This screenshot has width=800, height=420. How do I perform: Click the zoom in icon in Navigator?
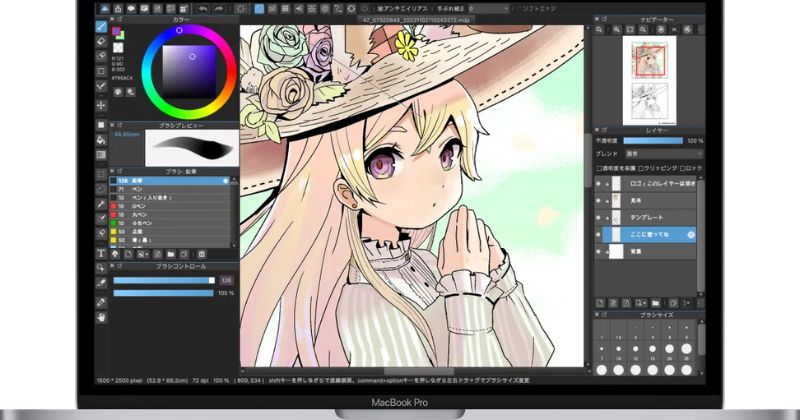[617, 30]
